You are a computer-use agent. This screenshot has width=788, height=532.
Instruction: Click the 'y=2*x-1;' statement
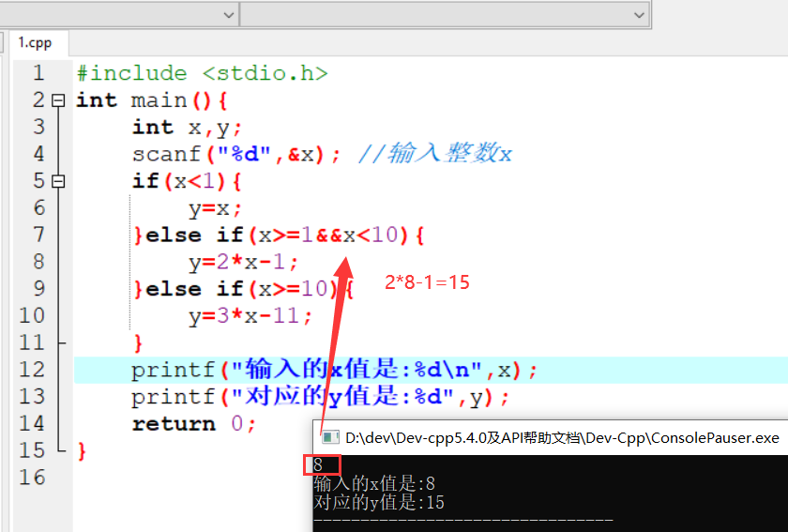pos(243,262)
